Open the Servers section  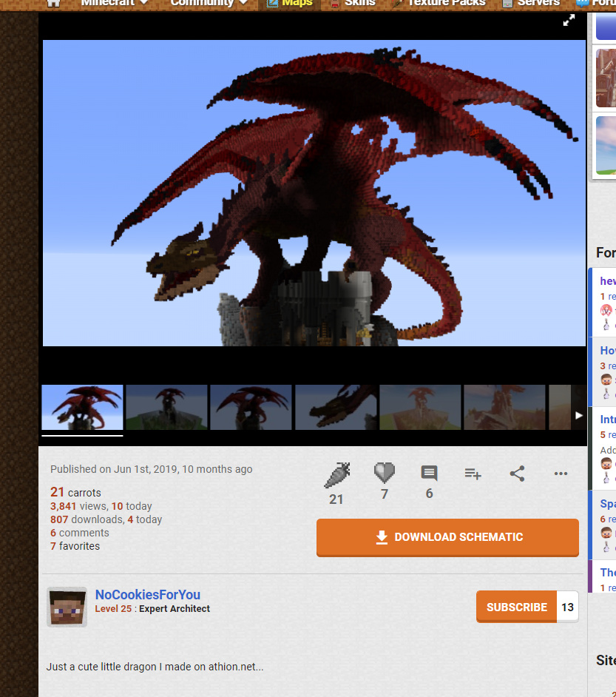[x=531, y=3]
